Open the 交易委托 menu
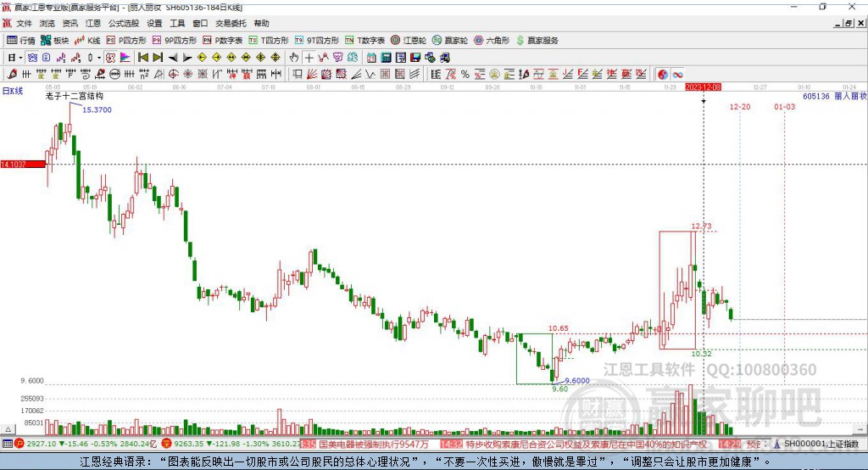 (231, 23)
